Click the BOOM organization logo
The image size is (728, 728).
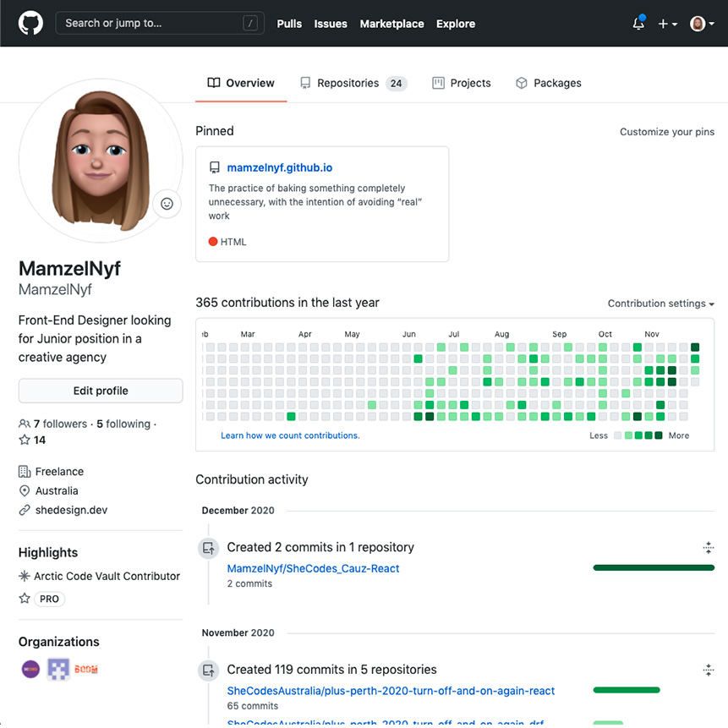click(86, 669)
